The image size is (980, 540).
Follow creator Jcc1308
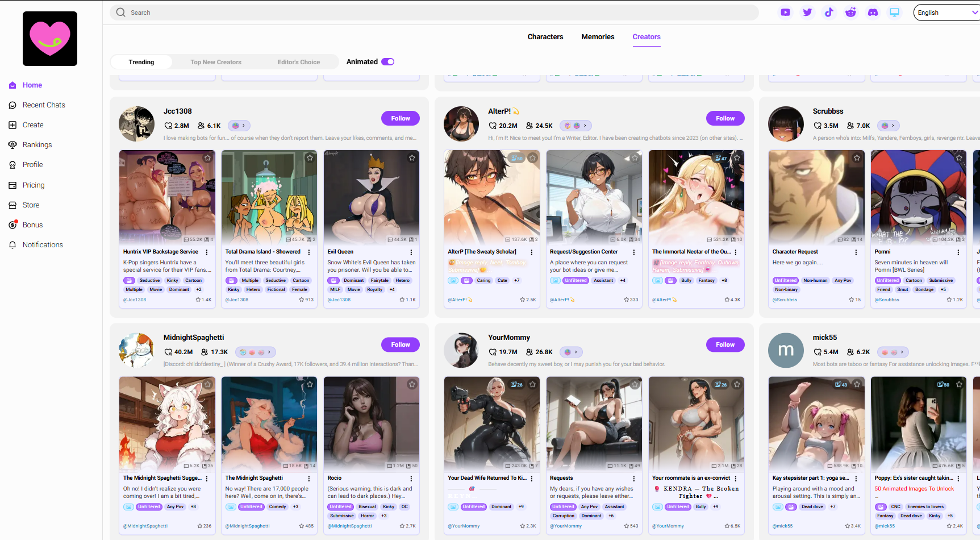pyautogui.click(x=401, y=118)
